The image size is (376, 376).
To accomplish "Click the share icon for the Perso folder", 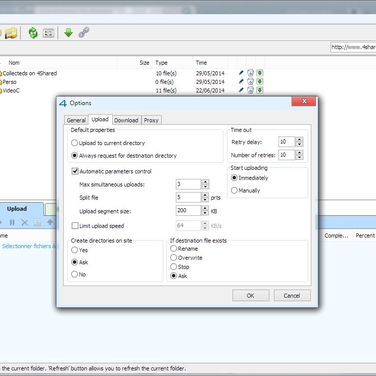I will point(250,81).
